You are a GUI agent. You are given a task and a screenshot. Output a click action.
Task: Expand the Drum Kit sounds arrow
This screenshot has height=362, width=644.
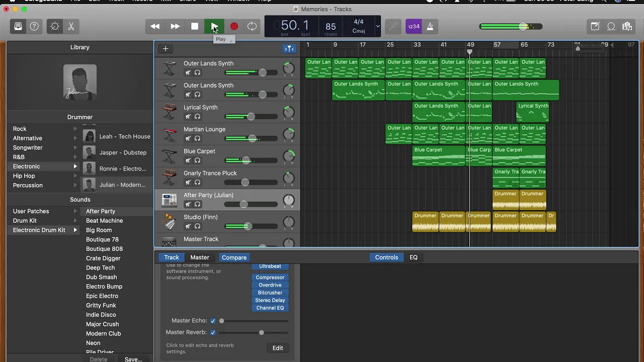tap(75, 221)
